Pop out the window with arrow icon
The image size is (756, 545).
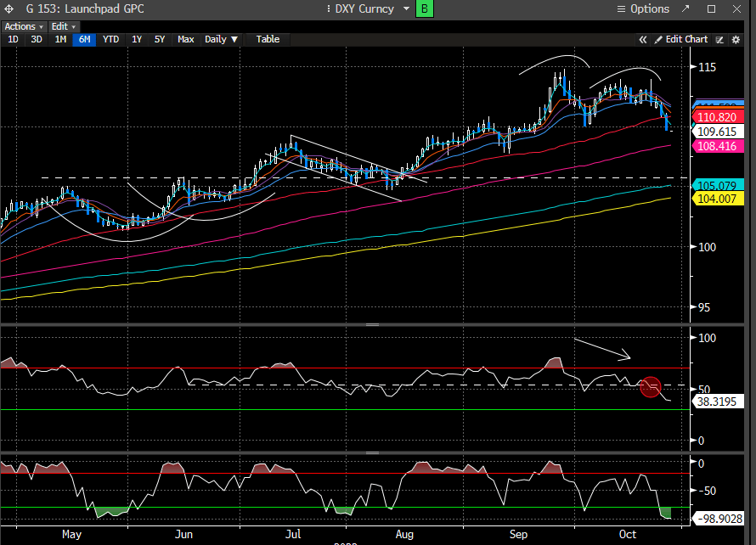pyautogui.click(x=686, y=8)
